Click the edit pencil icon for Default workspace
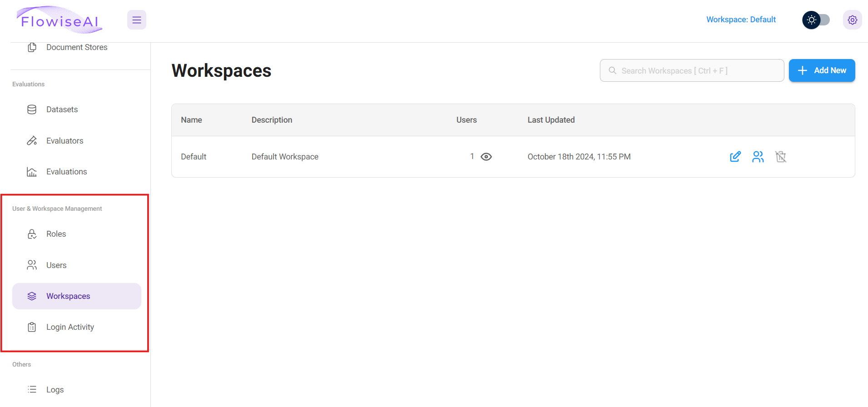868x407 pixels. [x=735, y=157]
